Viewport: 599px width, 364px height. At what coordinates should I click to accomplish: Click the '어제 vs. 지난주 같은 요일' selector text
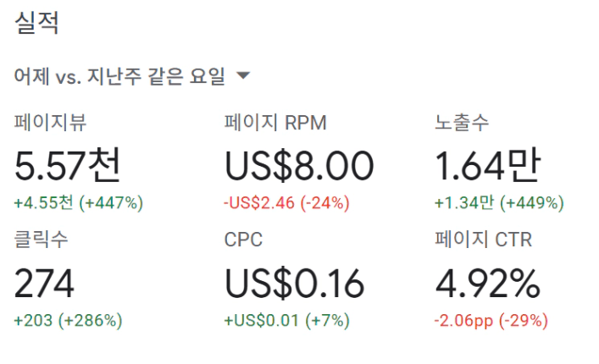click(119, 76)
